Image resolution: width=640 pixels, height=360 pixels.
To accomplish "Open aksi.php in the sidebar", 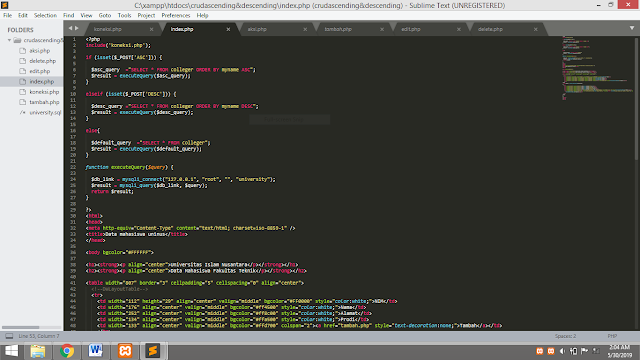I will pos(40,51).
